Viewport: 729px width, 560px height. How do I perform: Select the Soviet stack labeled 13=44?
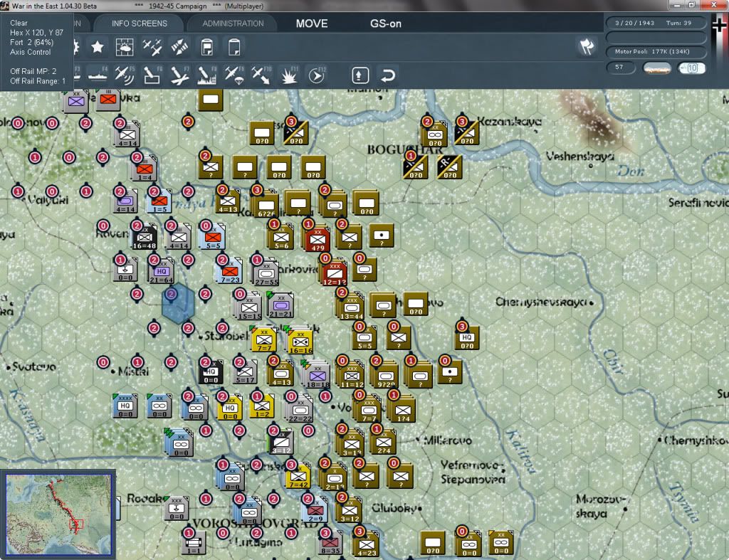pyautogui.click(x=351, y=306)
